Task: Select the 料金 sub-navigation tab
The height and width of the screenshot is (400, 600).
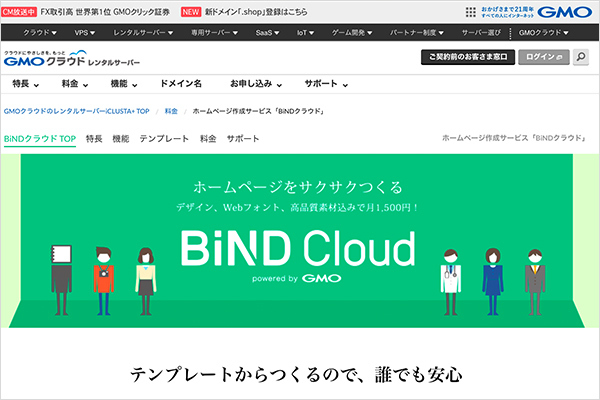Action: tap(208, 139)
